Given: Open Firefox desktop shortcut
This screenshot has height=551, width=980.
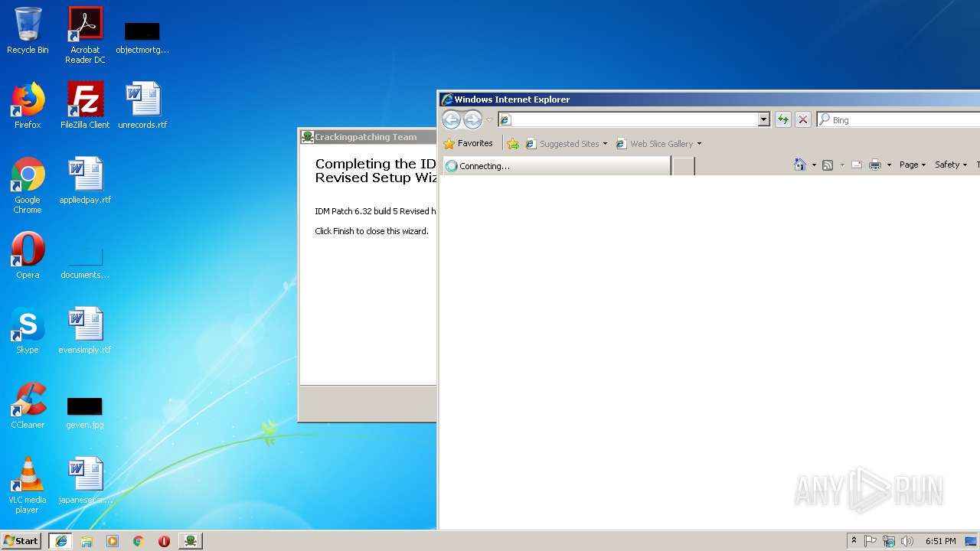Looking at the screenshot, I should [28, 106].
